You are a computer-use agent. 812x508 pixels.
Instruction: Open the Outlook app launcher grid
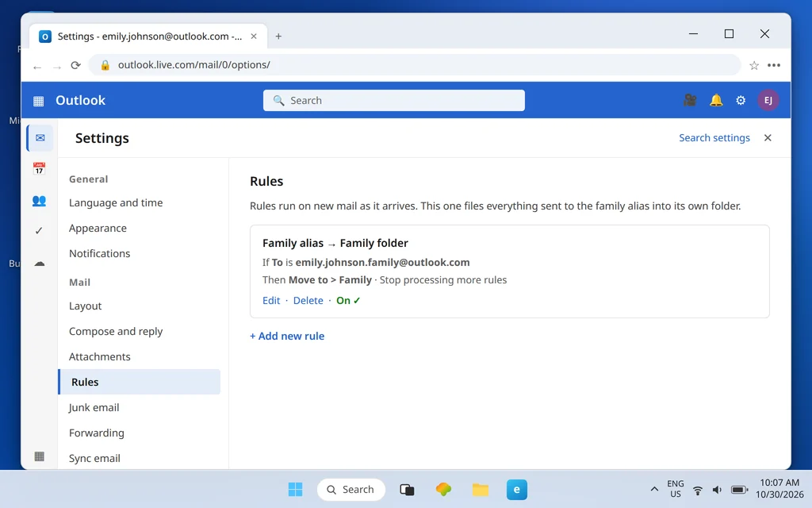coord(38,101)
